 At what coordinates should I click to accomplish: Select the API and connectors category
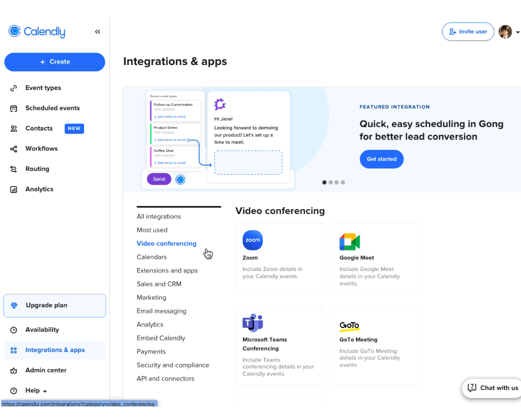click(165, 379)
